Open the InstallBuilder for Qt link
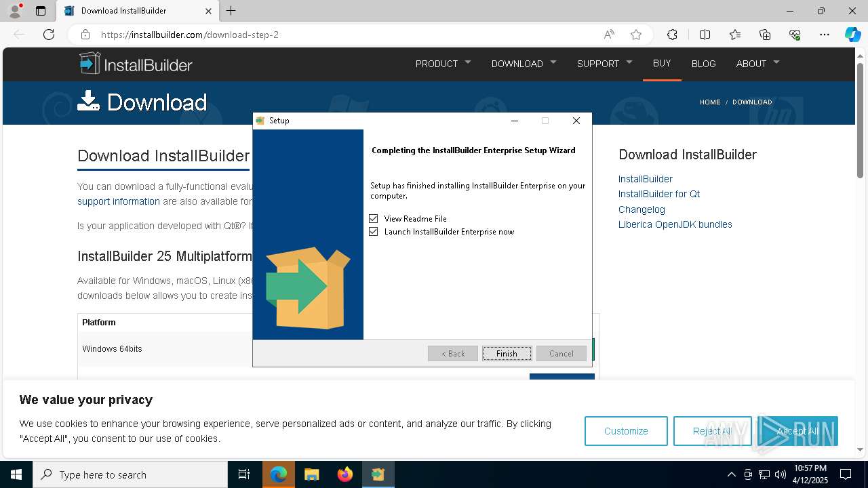The image size is (868, 488). pyautogui.click(x=658, y=194)
